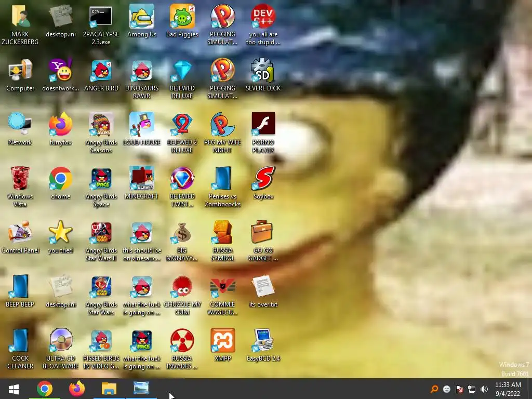Image resolution: width=532 pixels, height=399 pixels.
Task: Open File Explorer from the taskbar
Action: tap(109, 389)
